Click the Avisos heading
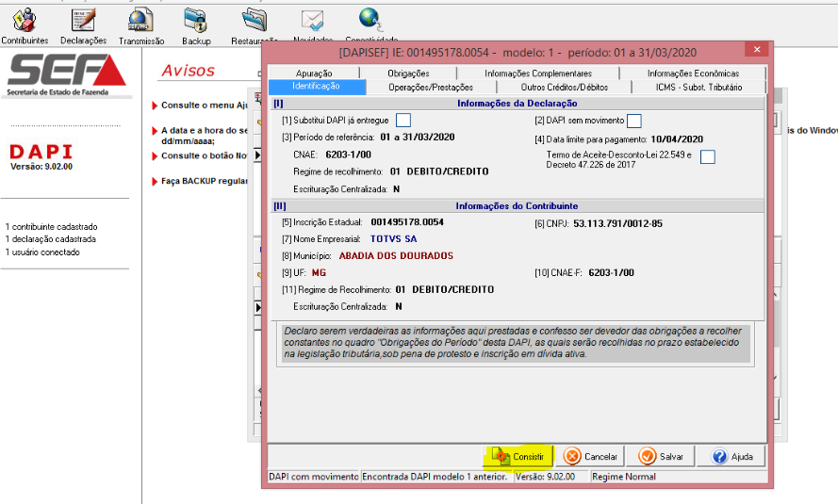838x504 pixels. pos(189,71)
